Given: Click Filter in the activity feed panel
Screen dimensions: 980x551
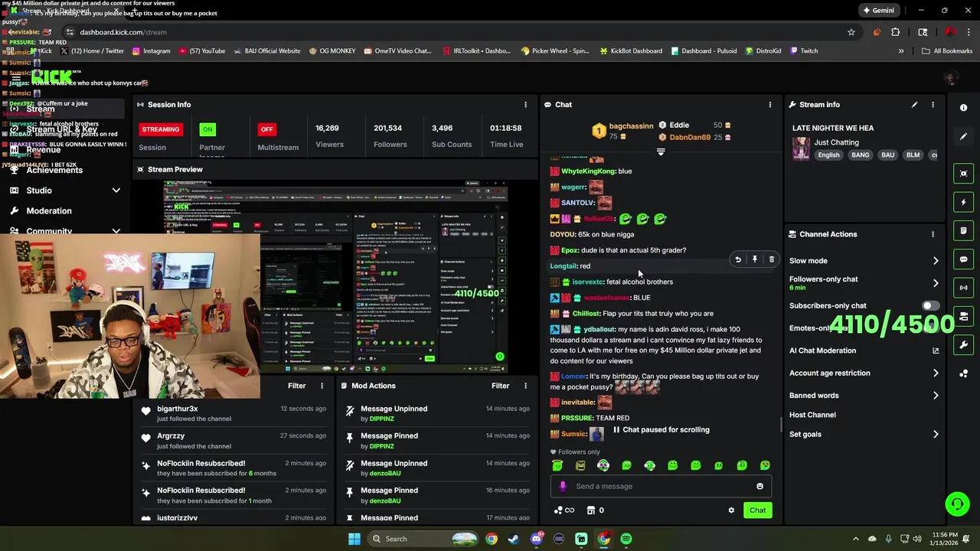Looking at the screenshot, I should 297,386.
